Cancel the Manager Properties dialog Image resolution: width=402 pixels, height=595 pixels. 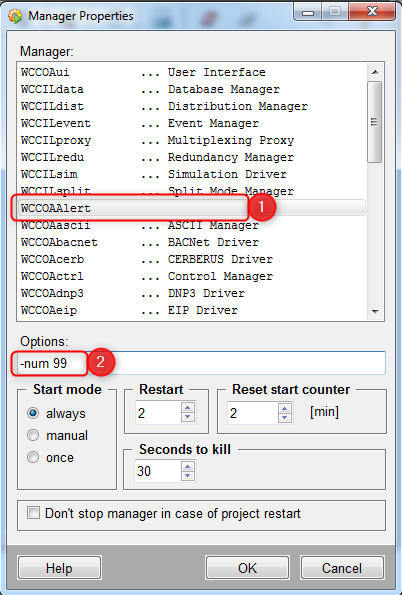pos(342,568)
